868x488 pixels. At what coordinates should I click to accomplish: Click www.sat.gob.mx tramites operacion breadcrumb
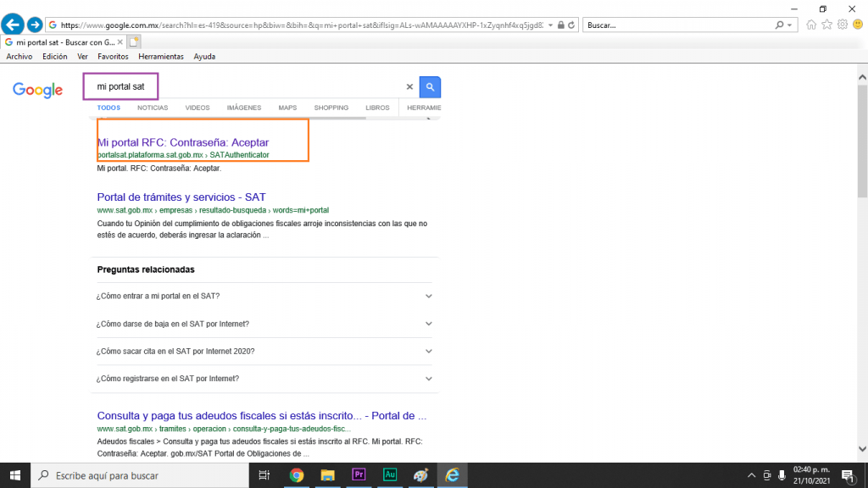[224, 429]
